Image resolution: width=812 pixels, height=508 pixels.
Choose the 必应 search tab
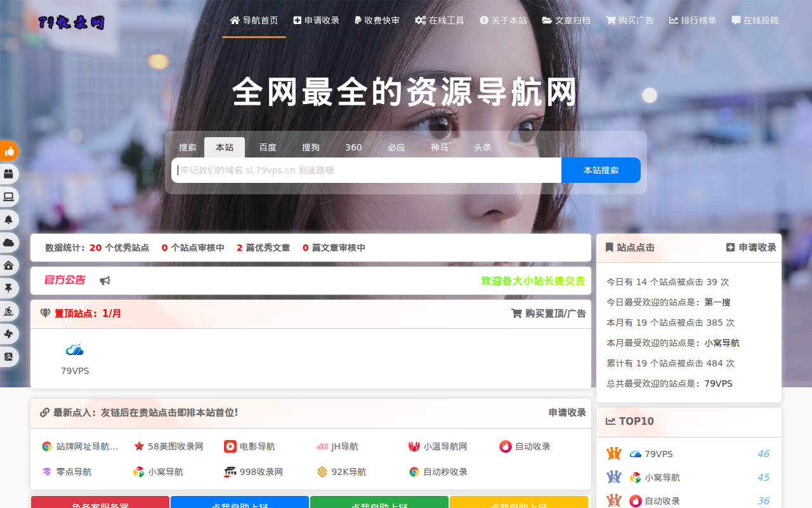click(x=396, y=147)
